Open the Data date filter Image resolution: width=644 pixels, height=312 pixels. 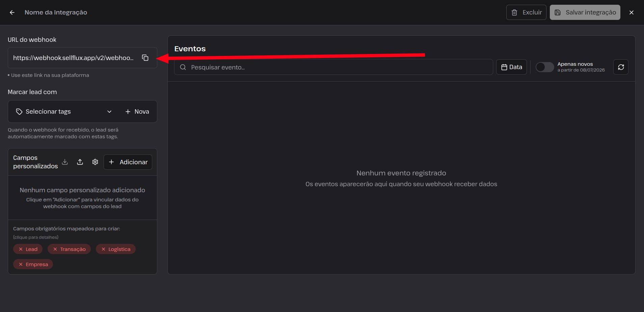pyautogui.click(x=511, y=67)
